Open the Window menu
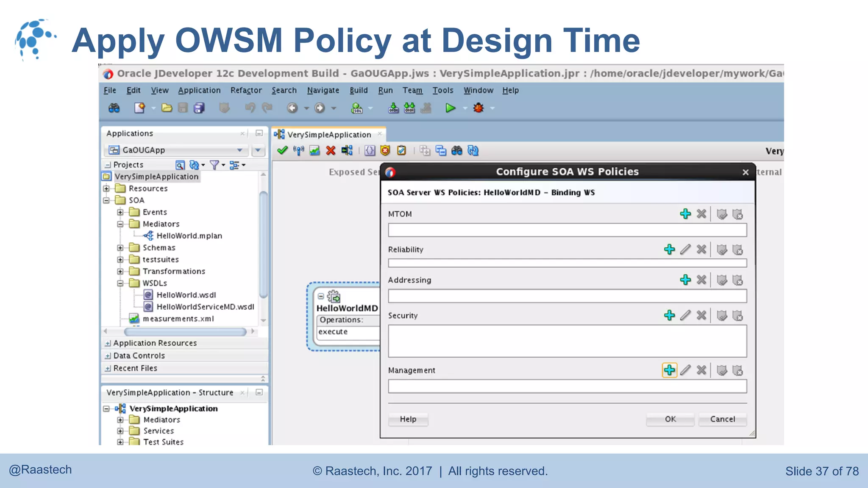The width and height of the screenshot is (868, 488). [478, 90]
